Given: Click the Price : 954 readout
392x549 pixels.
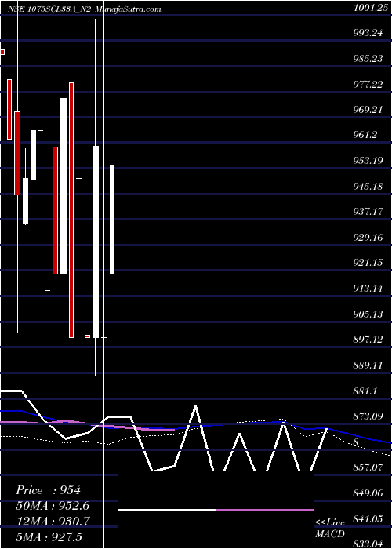Looking at the screenshot, I should point(49,490).
